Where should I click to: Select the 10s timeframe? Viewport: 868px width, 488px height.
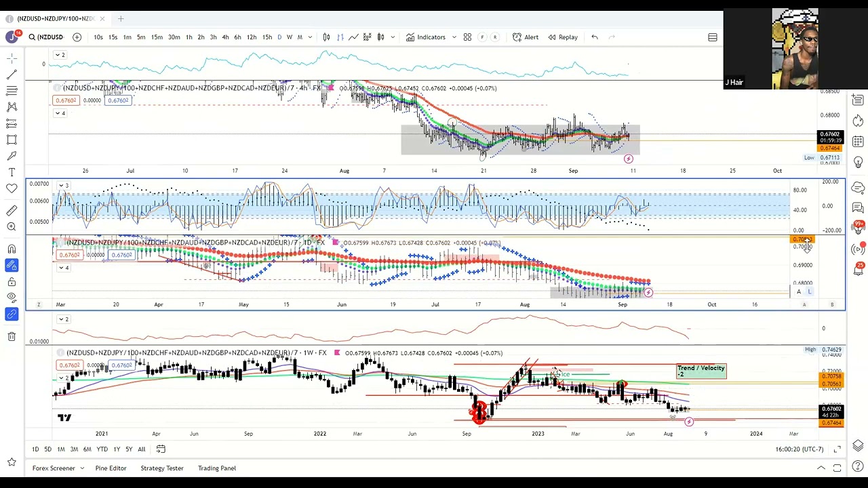[x=98, y=37]
